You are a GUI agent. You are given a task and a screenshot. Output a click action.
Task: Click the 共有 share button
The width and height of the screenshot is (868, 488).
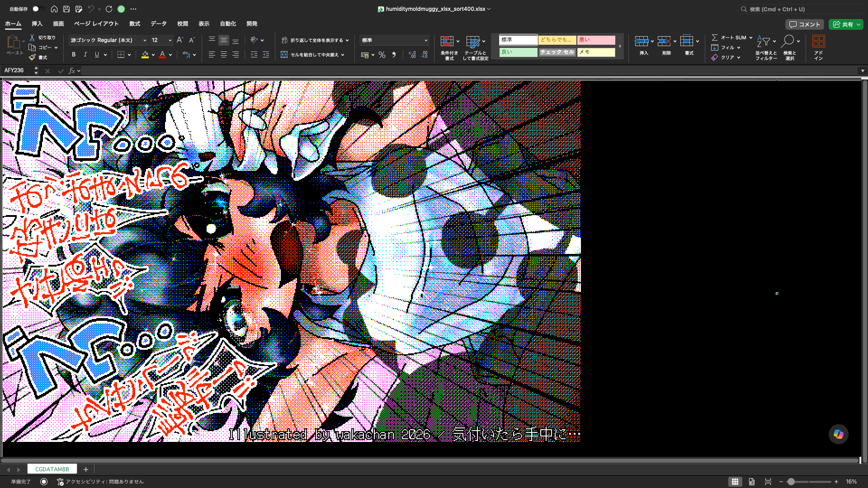coord(846,24)
